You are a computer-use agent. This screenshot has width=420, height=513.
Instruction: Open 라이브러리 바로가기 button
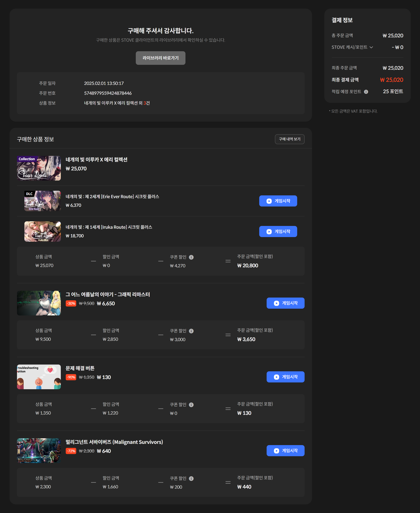tap(160, 58)
